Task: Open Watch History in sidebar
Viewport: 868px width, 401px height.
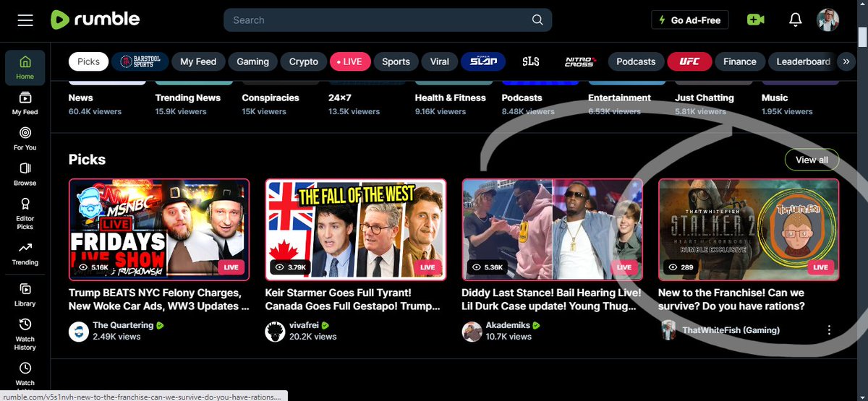Action: (x=25, y=334)
